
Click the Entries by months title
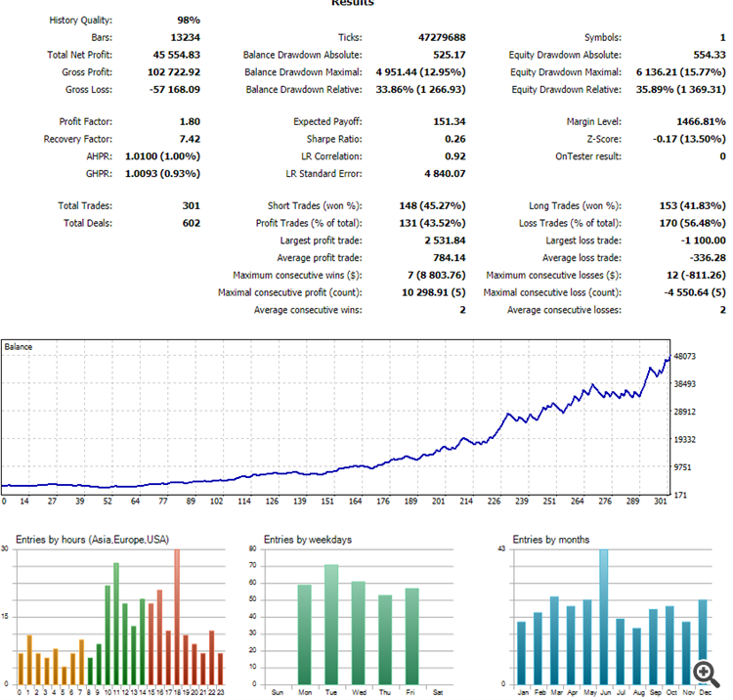coord(550,540)
